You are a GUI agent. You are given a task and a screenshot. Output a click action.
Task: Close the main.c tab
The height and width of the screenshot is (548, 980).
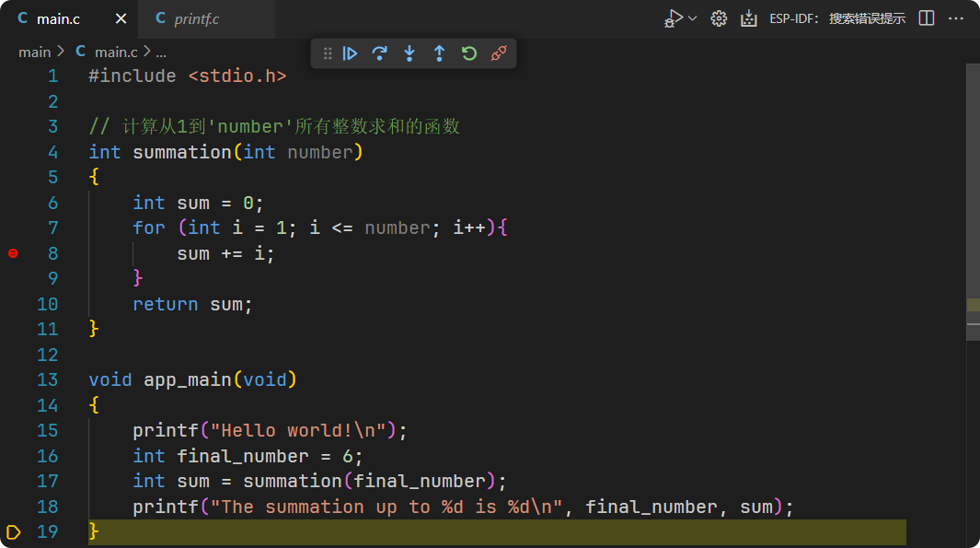click(x=121, y=18)
